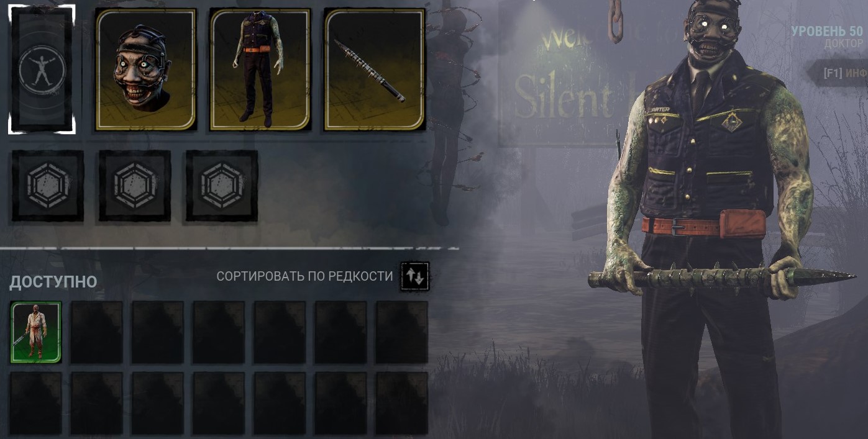
Task: Open the third empty charm slot
Action: coord(222,186)
